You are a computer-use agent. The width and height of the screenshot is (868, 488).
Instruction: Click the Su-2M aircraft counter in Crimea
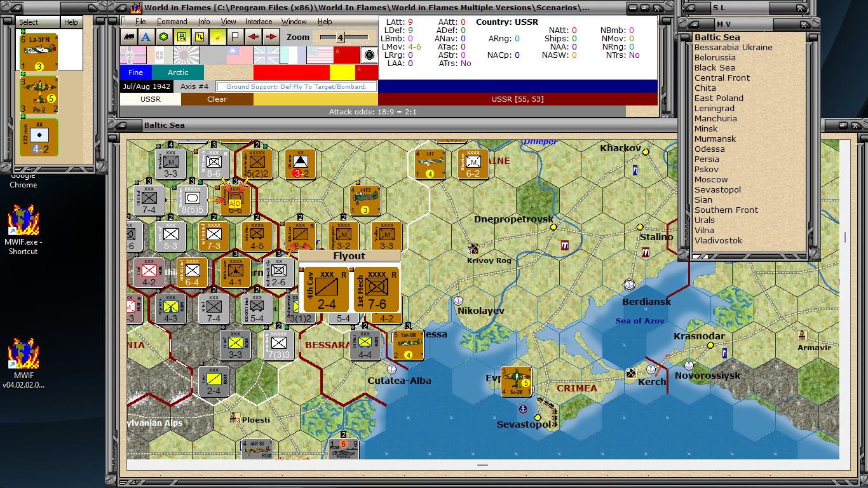coord(516,381)
